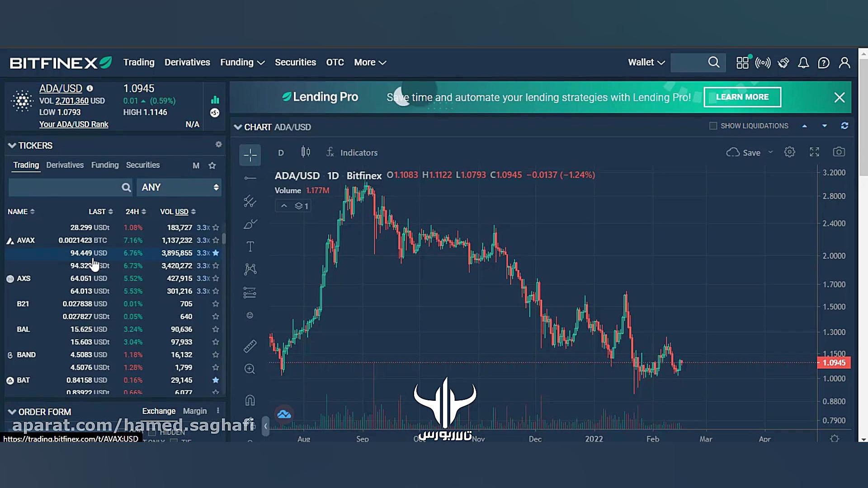Star the AVAX BTC ticker row
The width and height of the screenshot is (868, 488).
pos(216,240)
